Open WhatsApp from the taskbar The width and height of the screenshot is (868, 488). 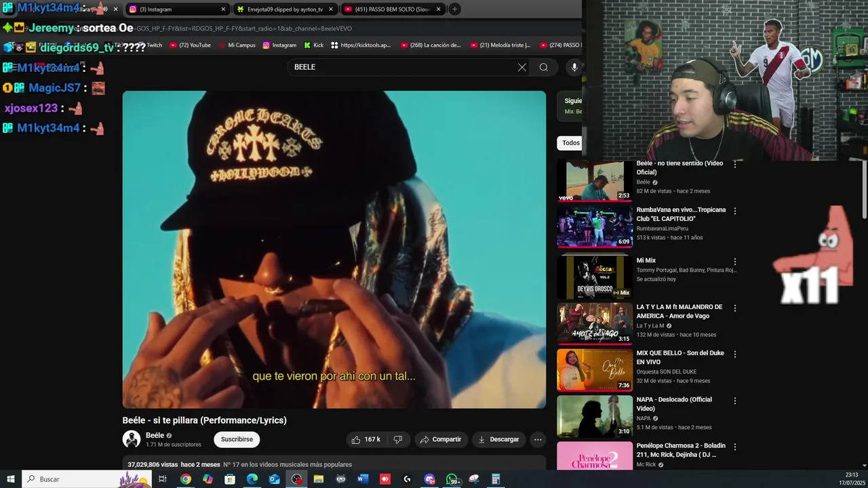(x=452, y=479)
